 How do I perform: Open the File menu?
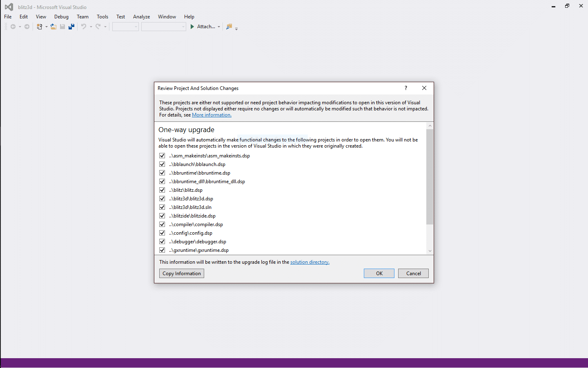pyautogui.click(x=8, y=17)
